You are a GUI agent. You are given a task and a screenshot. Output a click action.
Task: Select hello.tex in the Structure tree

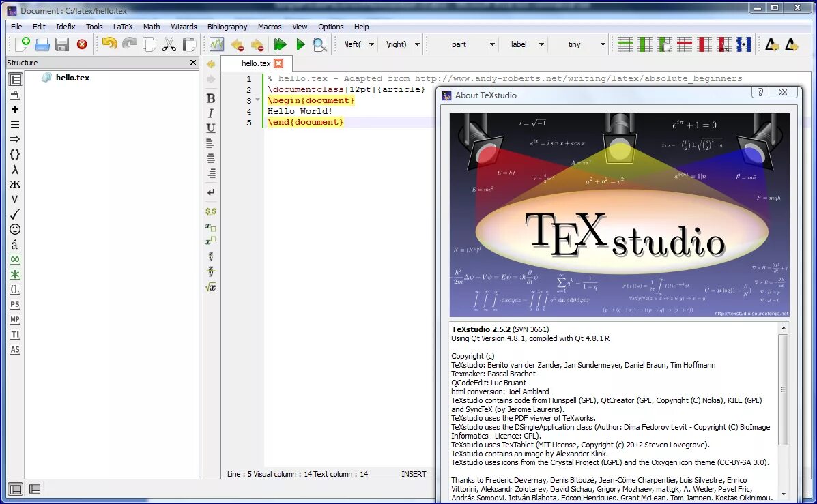point(72,78)
